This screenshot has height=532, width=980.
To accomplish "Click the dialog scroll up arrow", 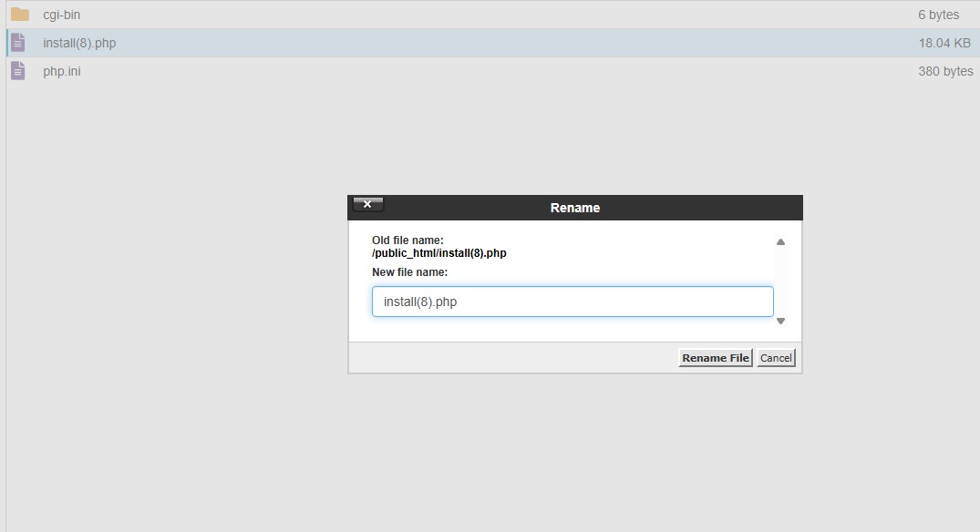I will pyautogui.click(x=780, y=242).
